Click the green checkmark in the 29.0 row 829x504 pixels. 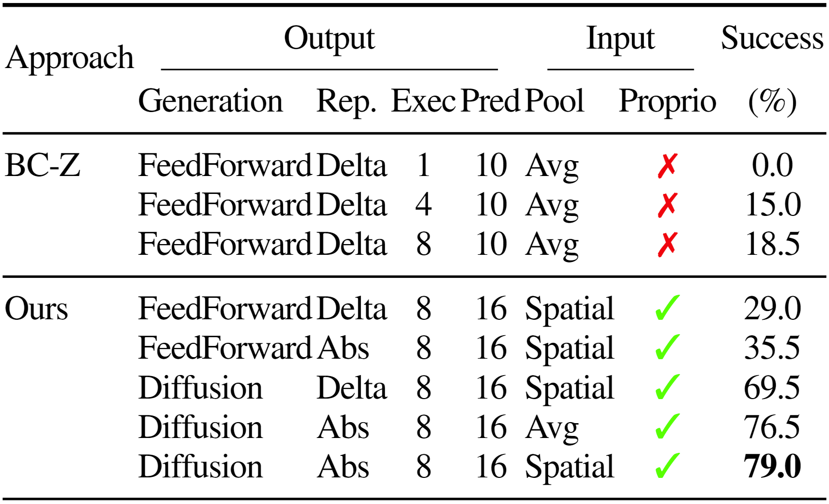point(668,308)
